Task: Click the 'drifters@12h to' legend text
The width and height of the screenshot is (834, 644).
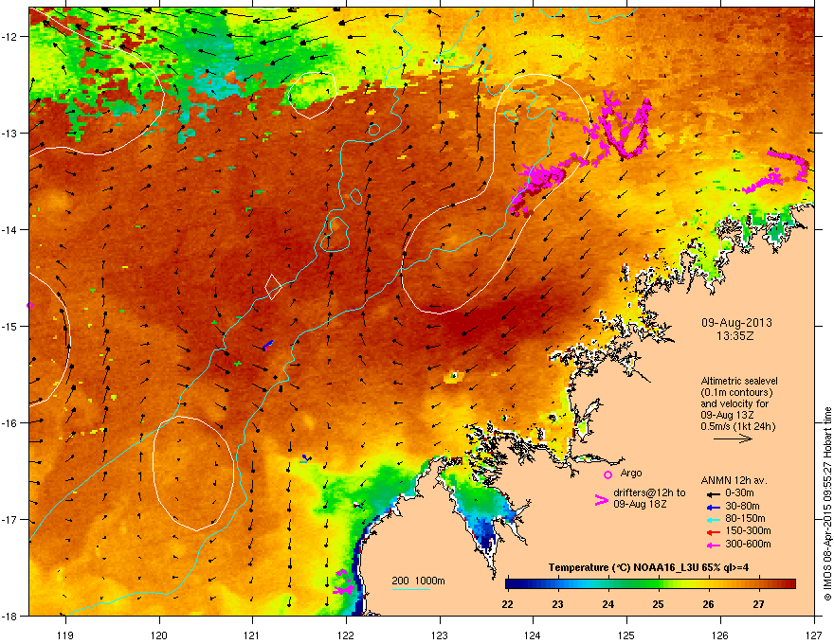Action: pos(649,492)
